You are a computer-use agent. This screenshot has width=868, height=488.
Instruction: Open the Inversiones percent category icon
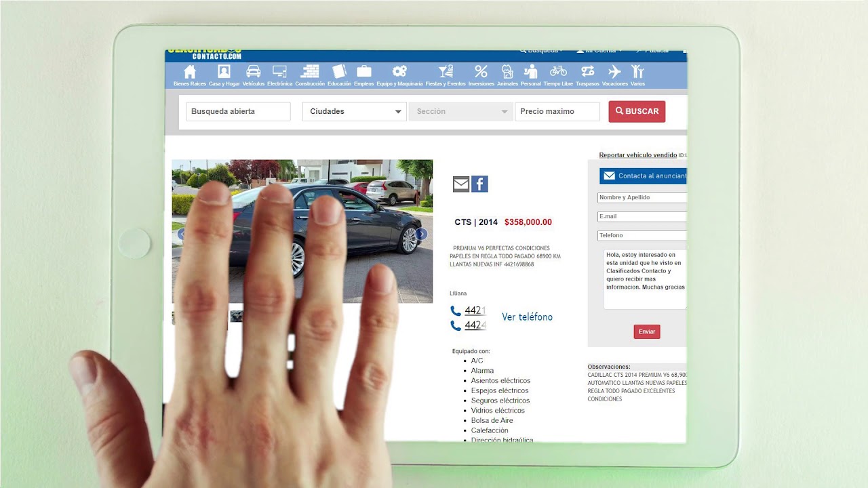tap(481, 71)
